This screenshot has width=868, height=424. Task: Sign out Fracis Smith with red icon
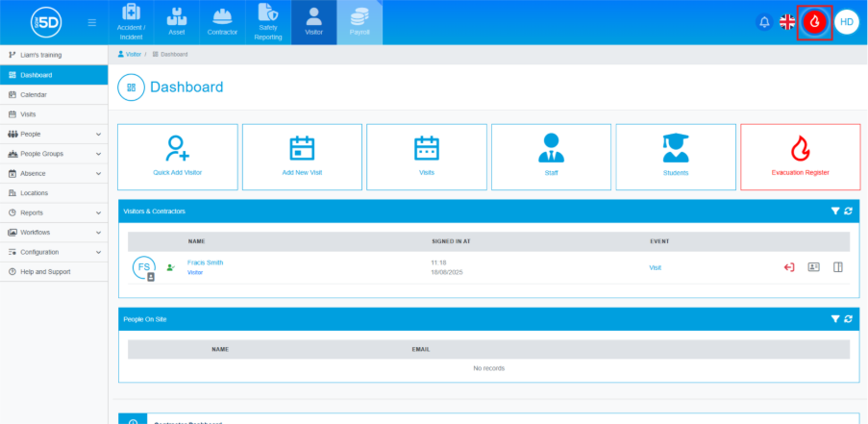[x=789, y=267]
